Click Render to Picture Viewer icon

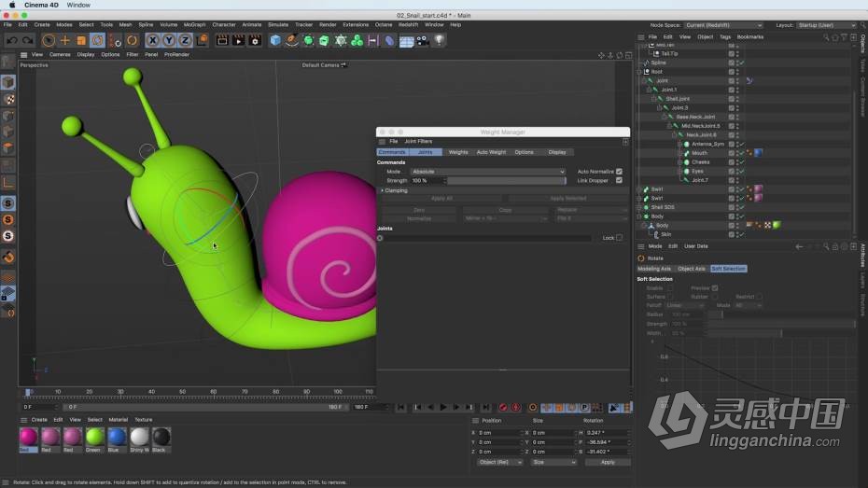239,40
